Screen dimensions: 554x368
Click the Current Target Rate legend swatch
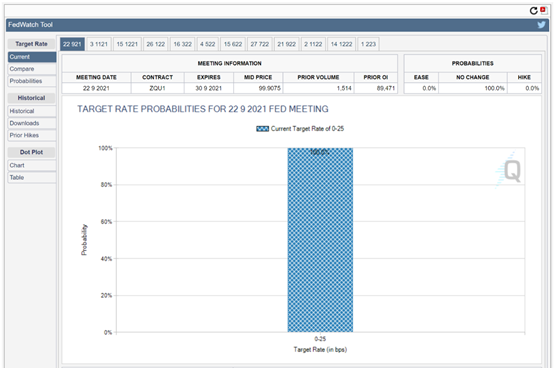click(x=263, y=129)
